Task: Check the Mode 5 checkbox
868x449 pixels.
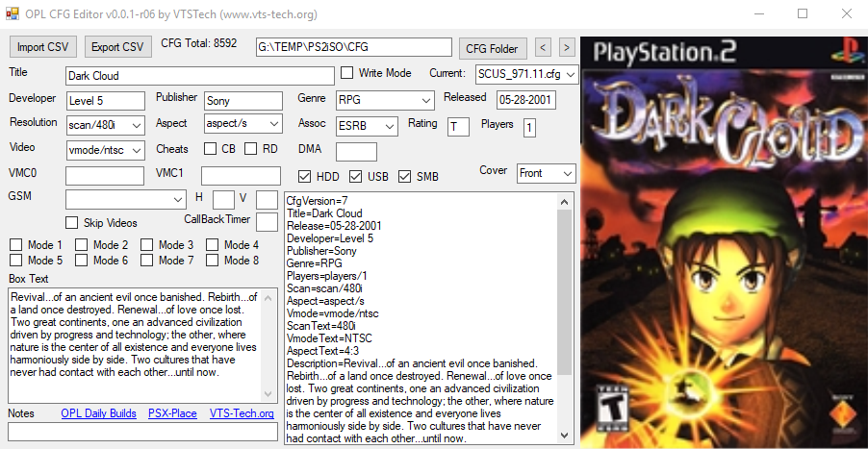Action: [16, 260]
